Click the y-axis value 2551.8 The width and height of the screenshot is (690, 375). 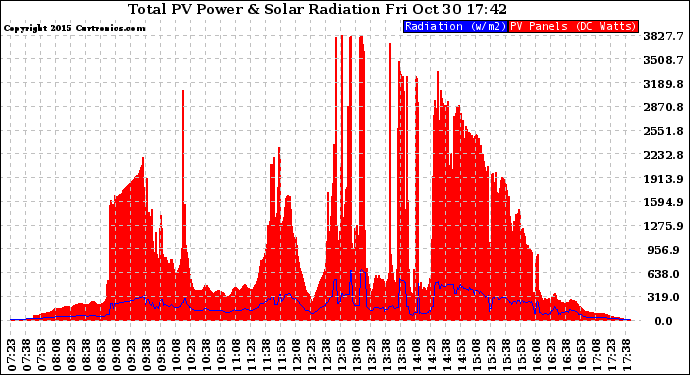tap(664, 131)
